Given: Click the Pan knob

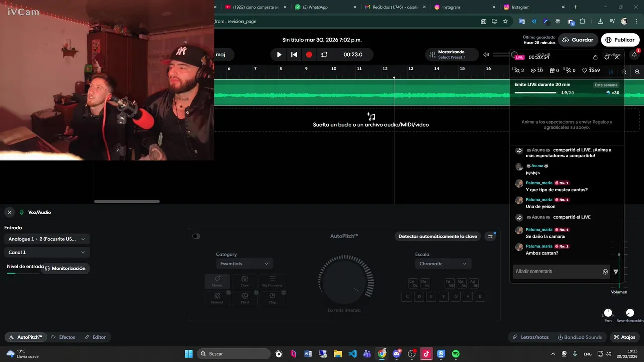Looking at the screenshot, I should pyautogui.click(x=608, y=313).
